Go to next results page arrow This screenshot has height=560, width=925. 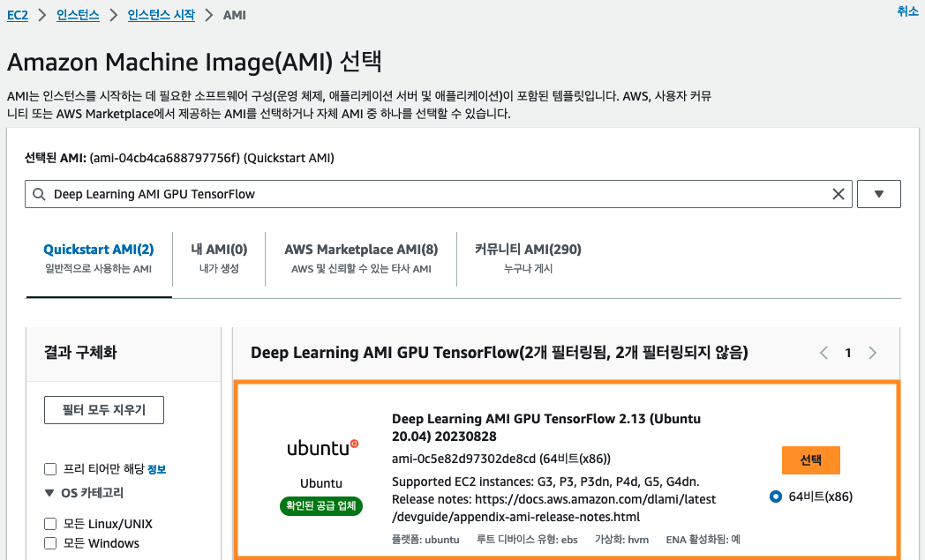873,353
